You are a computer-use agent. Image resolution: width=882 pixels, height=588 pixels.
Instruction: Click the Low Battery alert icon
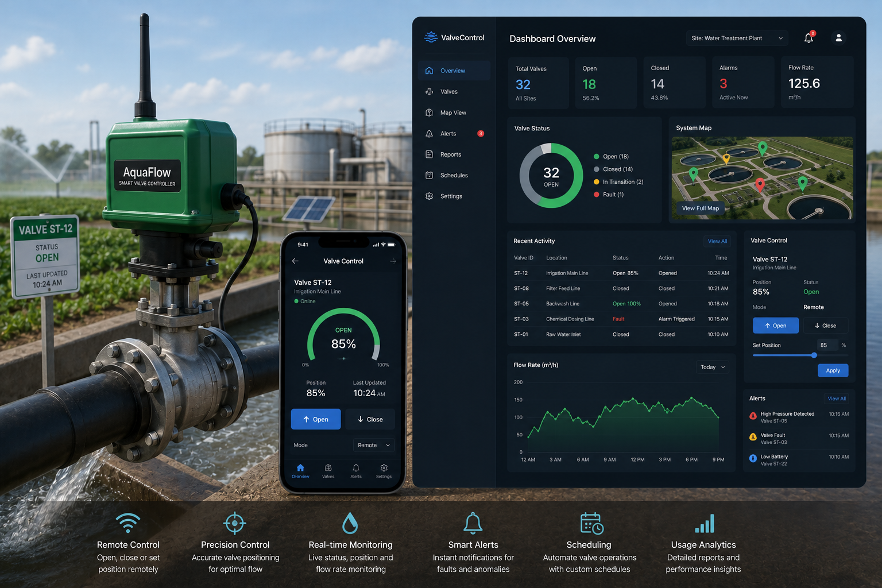(x=753, y=458)
